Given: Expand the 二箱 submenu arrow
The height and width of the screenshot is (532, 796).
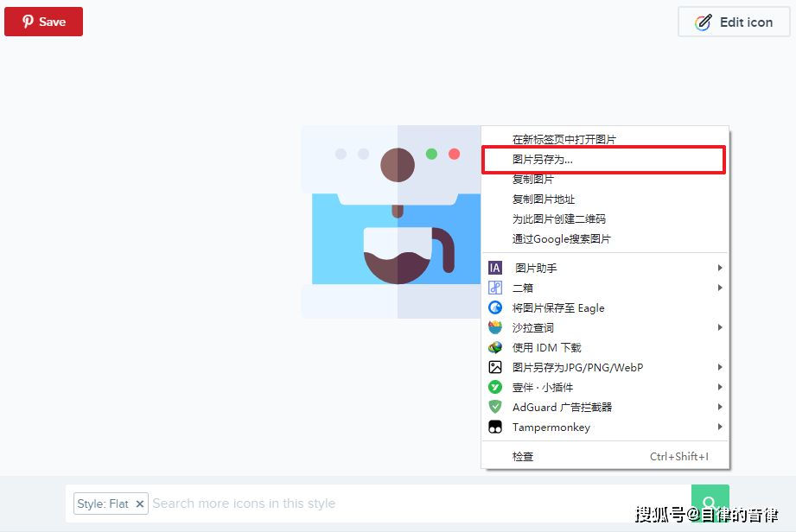Looking at the screenshot, I should point(720,288).
